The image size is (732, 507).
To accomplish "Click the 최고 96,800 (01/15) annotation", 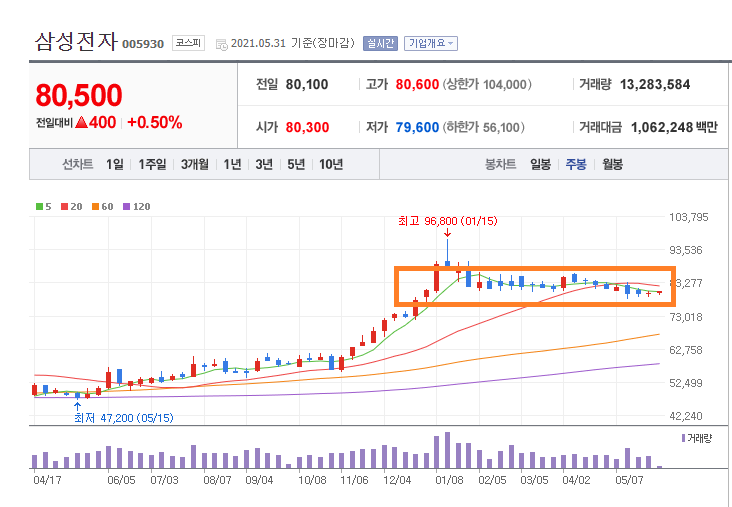I will [x=448, y=221].
